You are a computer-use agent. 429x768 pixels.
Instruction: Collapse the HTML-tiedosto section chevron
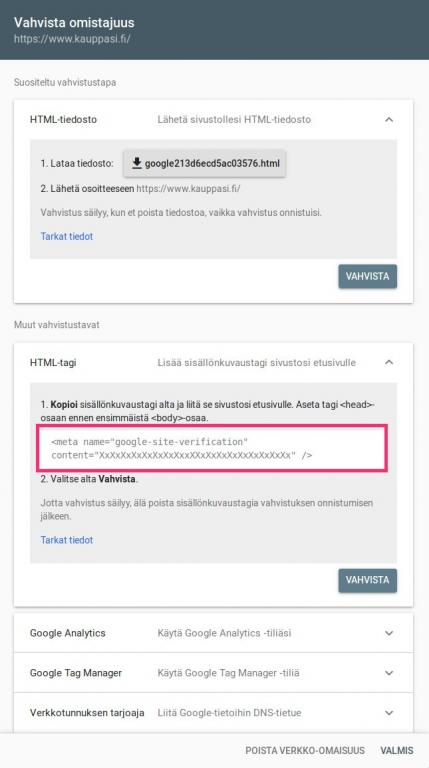(389, 120)
